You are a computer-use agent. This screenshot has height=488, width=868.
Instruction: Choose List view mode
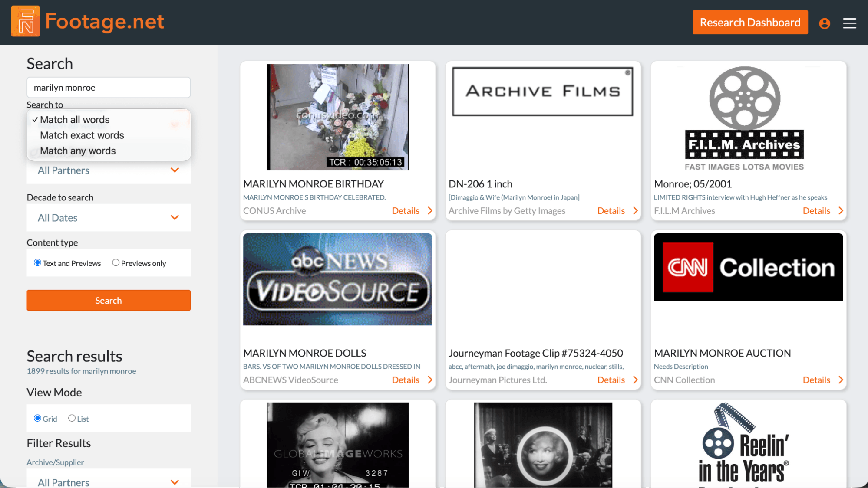72,418
